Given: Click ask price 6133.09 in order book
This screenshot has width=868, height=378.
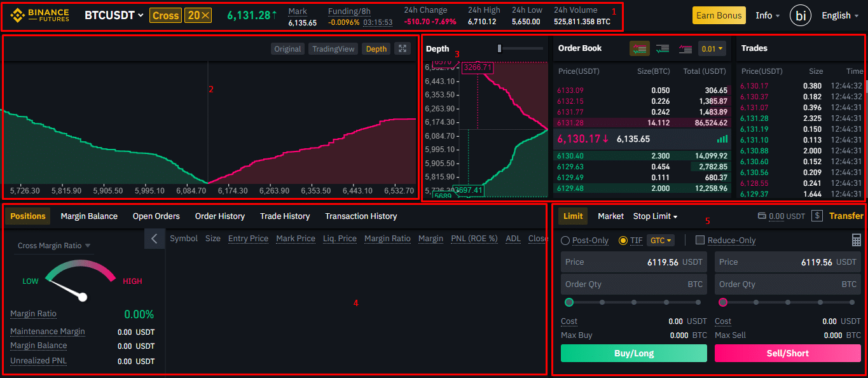Looking at the screenshot, I should point(570,90).
